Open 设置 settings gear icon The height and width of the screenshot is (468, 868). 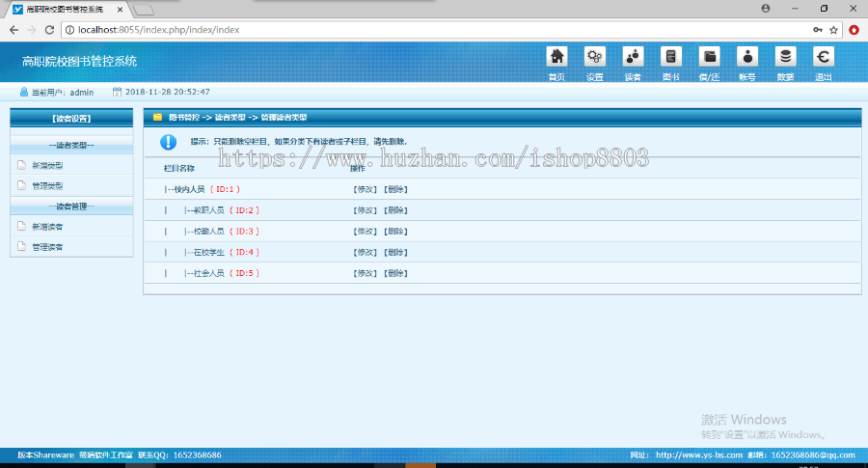coord(594,57)
